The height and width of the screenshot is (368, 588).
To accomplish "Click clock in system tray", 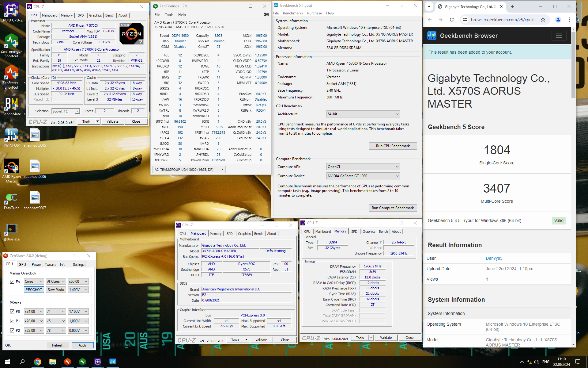I will [561, 362].
